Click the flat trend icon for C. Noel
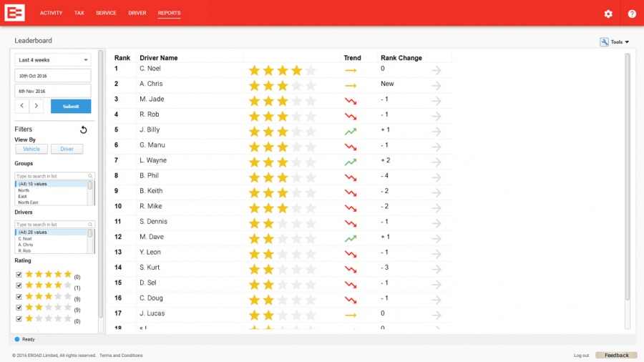 (x=351, y=70)
